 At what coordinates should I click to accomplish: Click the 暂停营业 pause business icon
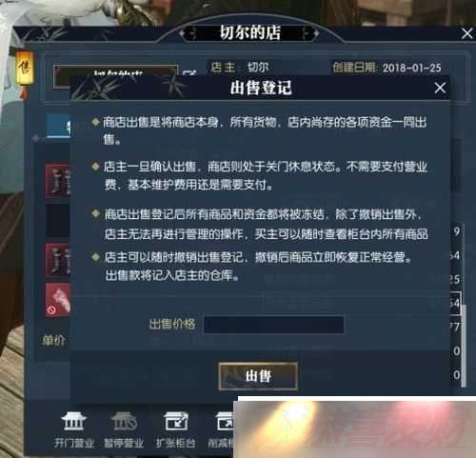[x=124, y=429]
